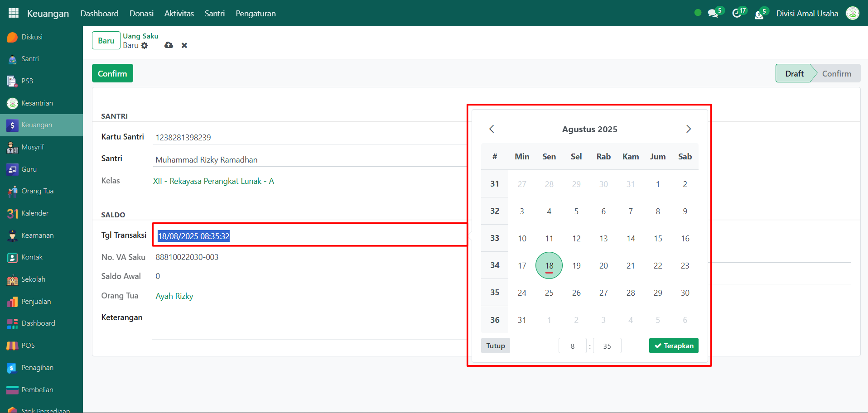Click the Agustus 2025 month header

point(589,130)
